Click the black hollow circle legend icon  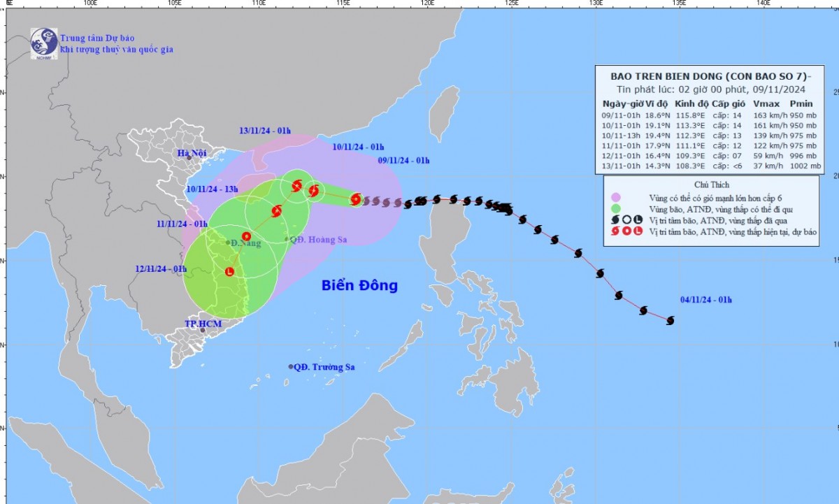[x=626, y=219]
